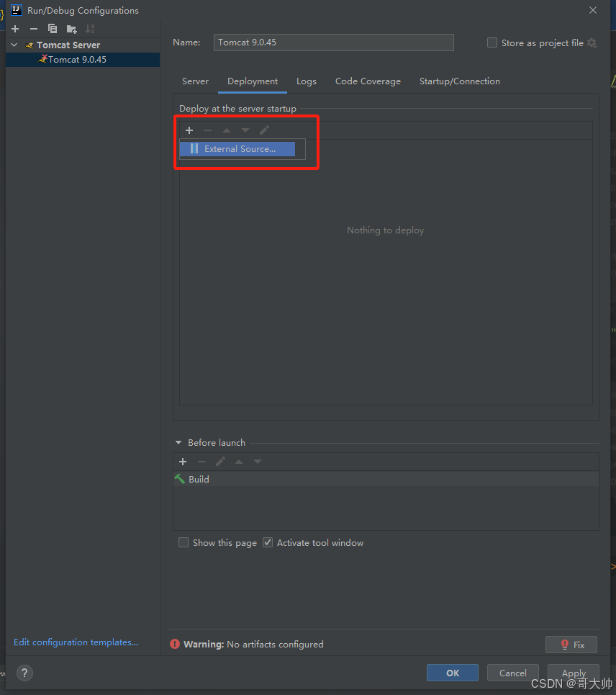Open Startup/Connection tab
The height and width of the screenshot is (695, 616).
(460, 81)
